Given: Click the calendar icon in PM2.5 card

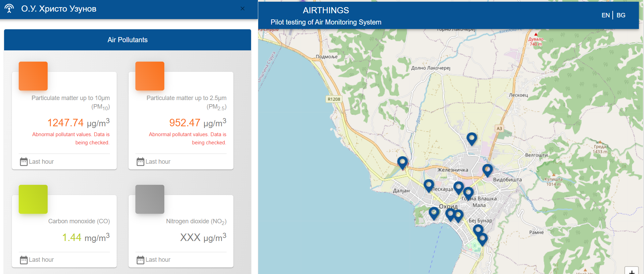Looking at the screenshot, I should point(140,162).
